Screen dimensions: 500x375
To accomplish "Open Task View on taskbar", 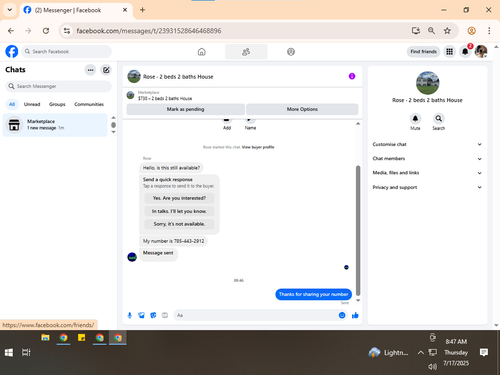I will click(26, 352).
